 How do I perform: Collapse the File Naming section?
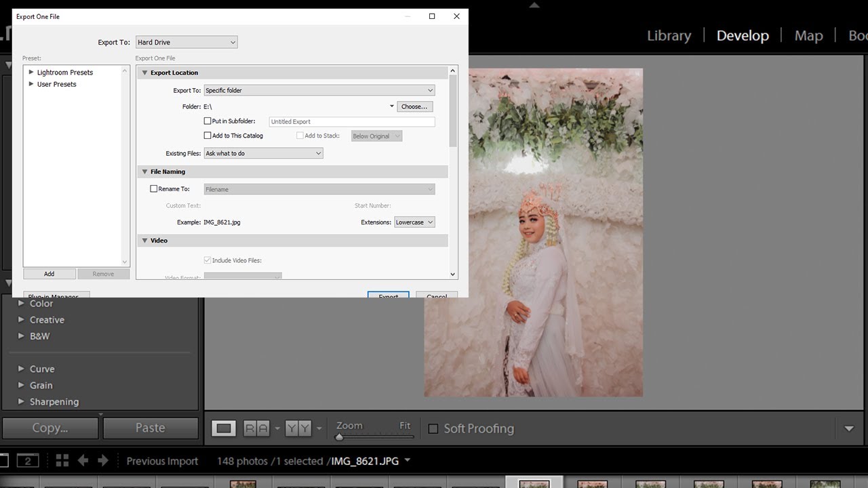[x=144, y=171]
